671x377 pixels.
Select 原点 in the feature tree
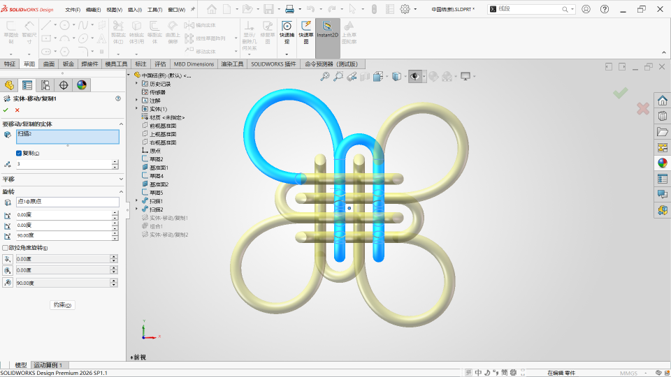point(155,151)
